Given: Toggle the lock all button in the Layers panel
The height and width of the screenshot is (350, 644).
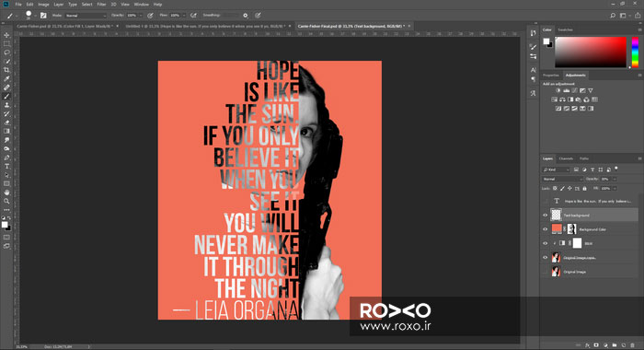Looking at the screenshot, I should (x=584, y=189).
